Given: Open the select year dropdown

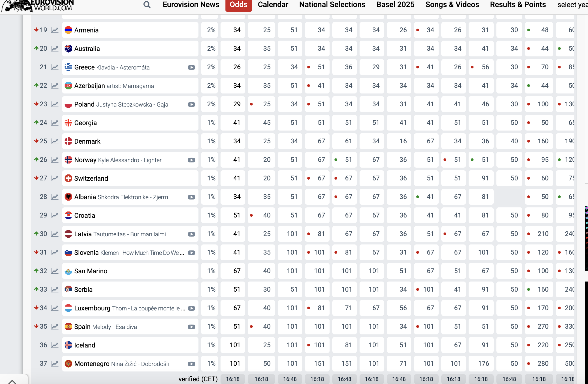Looking at the screenshot, I should (x=572, y=5).
